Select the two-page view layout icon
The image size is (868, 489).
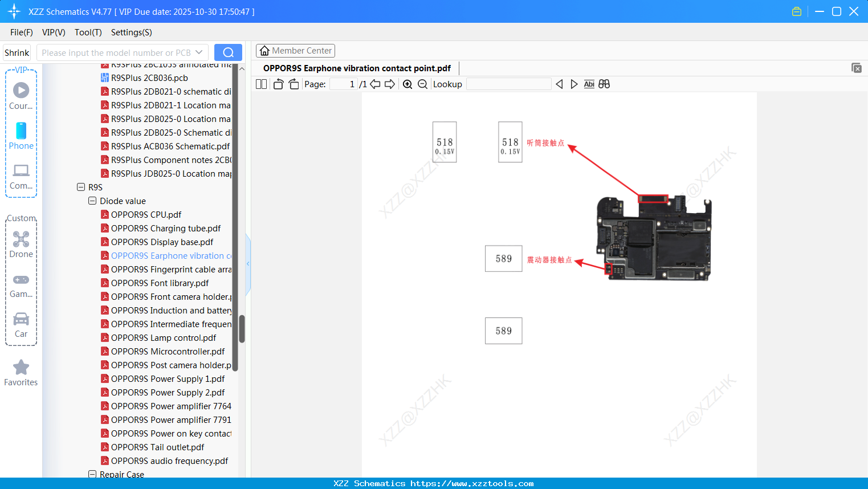[260, 84]
